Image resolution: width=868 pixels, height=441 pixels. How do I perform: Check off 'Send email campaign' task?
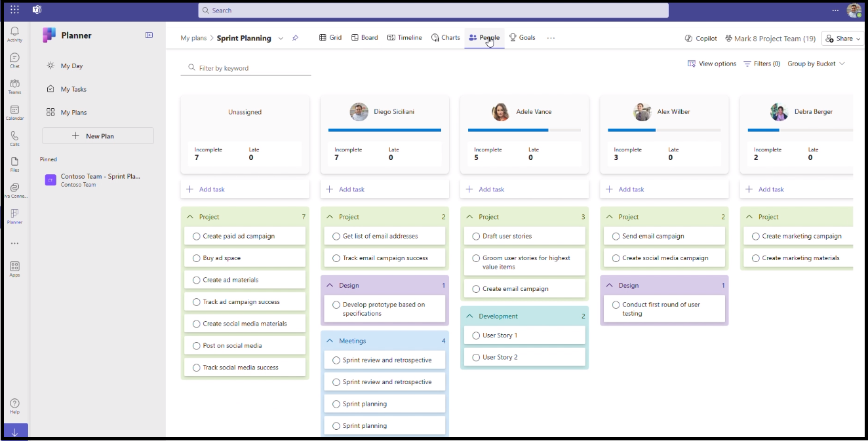pos(616,236)
